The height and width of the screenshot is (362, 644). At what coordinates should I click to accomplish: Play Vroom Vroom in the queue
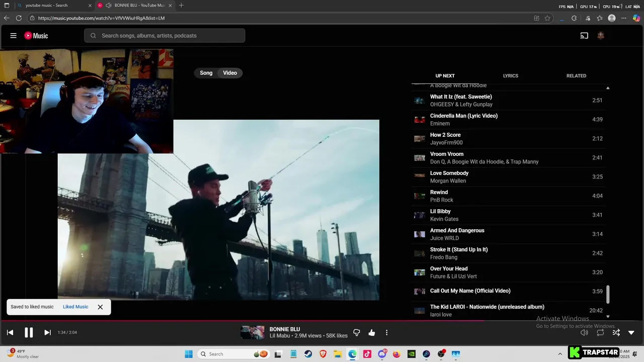[x=508, y=158]
